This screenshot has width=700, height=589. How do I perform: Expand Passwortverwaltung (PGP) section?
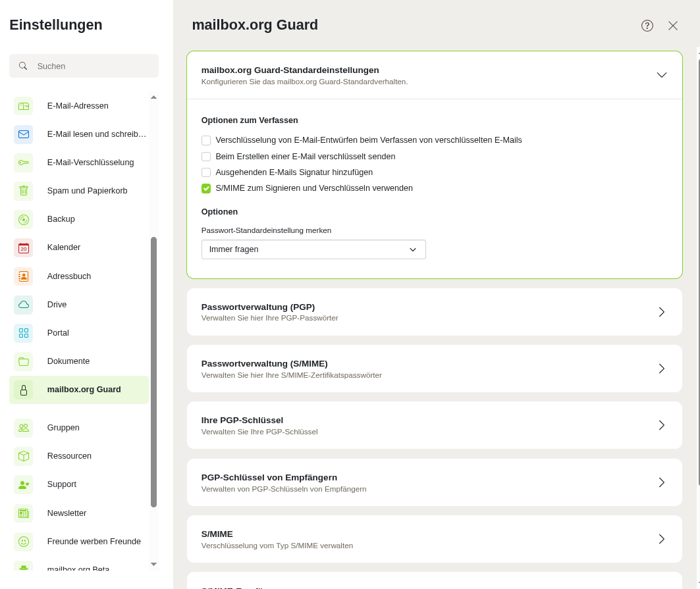[435, 312]
